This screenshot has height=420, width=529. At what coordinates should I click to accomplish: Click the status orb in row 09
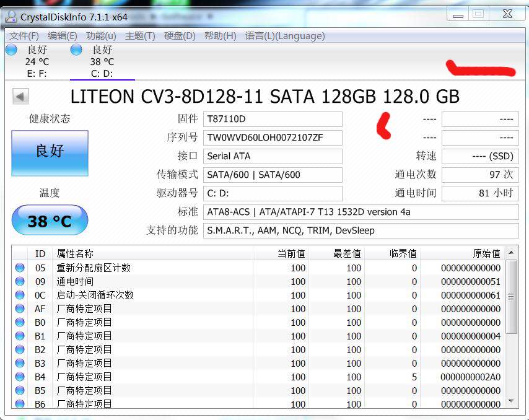pos(20,281)
